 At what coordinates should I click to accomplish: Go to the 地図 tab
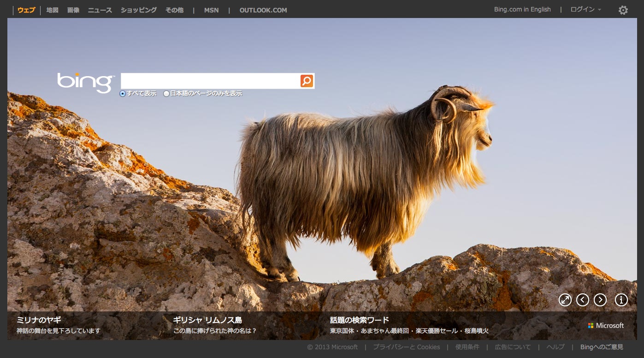[53, 10]
